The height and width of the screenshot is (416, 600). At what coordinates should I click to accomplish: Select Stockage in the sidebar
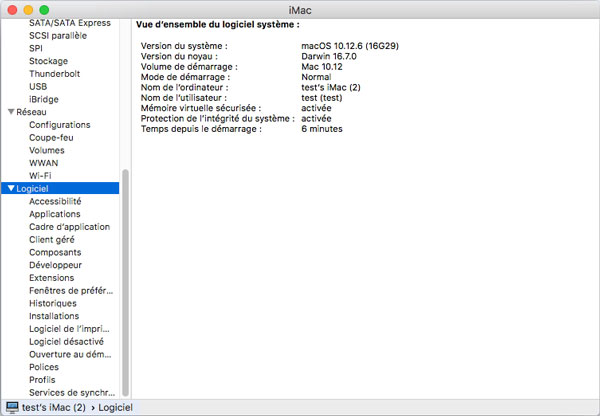(48, 61)
